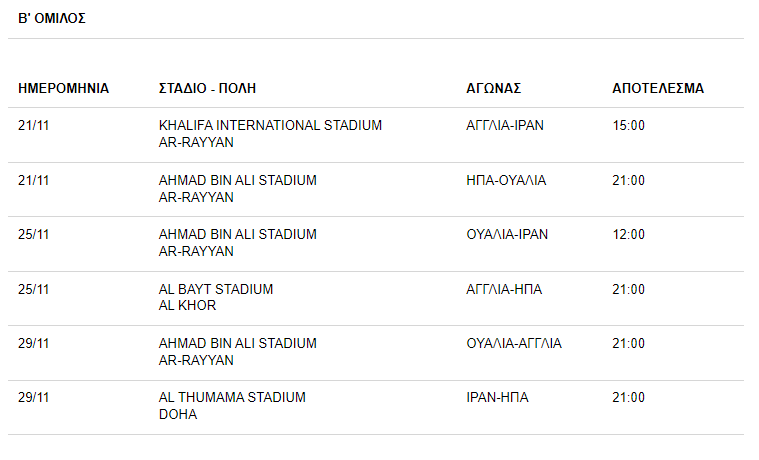Select the ΑΓΓΛΙΑ-ΗΠΑ match
Viewport: 759px width, 460px height.
(504, 289)
